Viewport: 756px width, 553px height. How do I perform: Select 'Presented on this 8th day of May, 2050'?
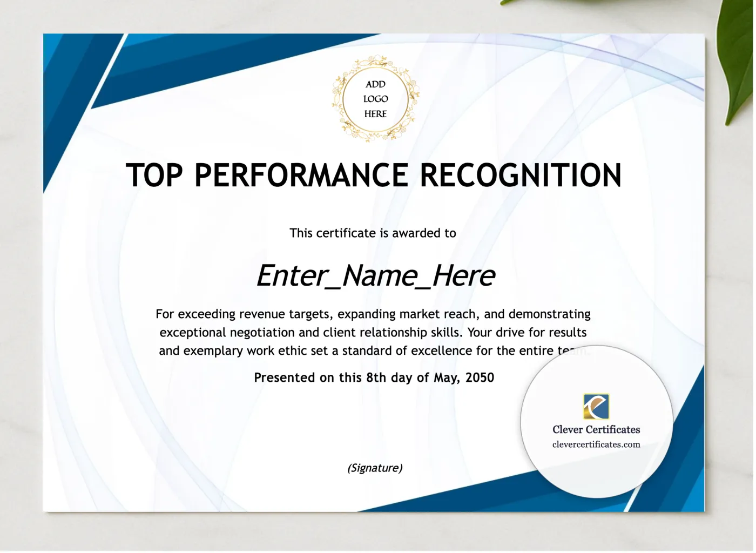coord(374,377)
